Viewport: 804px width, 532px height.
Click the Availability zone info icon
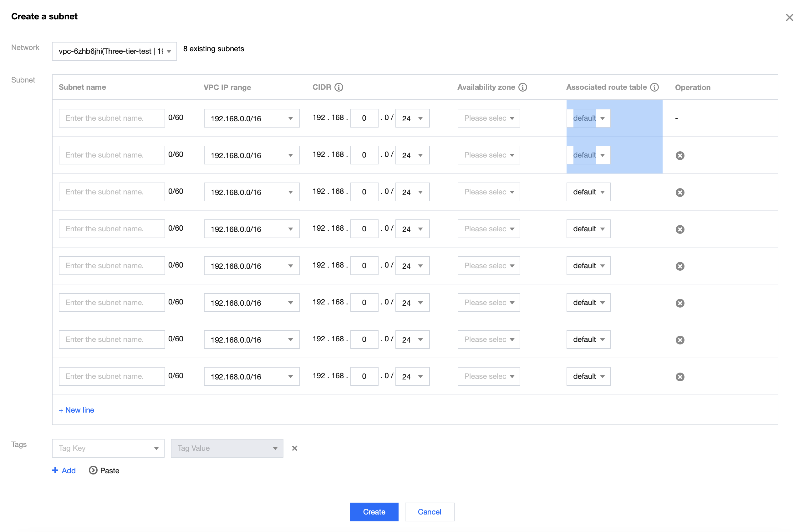coord(523,87)
